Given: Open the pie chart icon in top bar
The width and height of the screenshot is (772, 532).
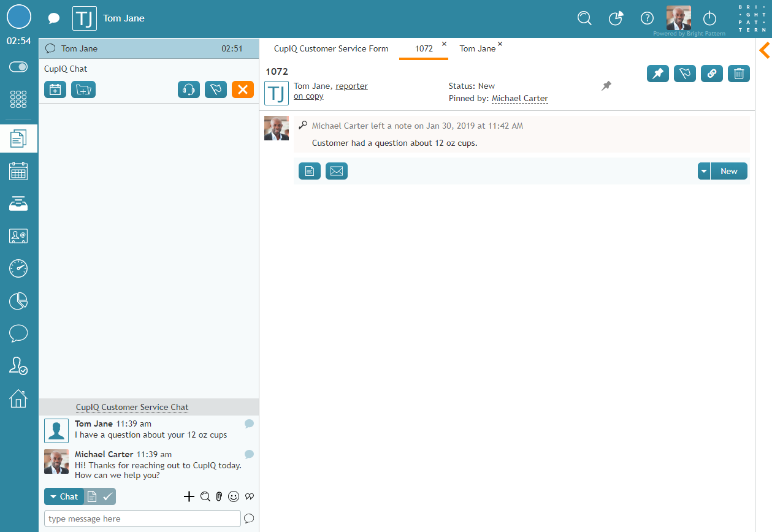Looking at the screenshot, I should point(616,18).
